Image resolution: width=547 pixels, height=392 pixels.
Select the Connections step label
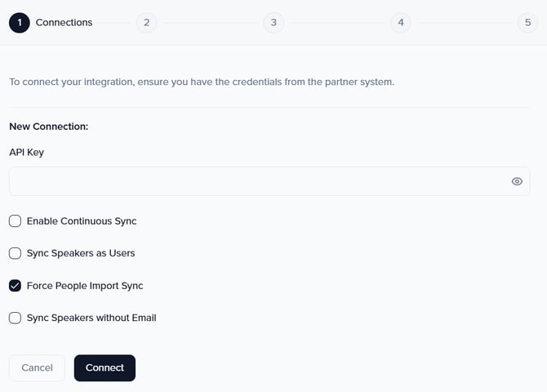coord(64,23)
